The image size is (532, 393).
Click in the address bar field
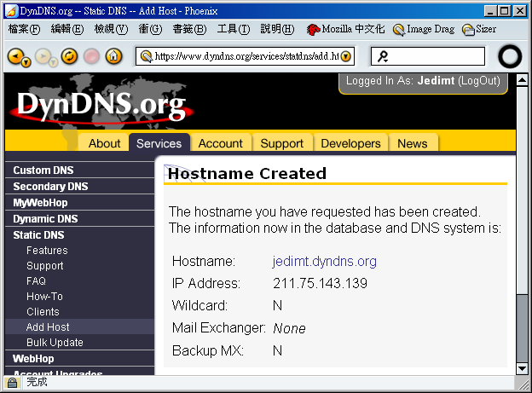(246, 56)
